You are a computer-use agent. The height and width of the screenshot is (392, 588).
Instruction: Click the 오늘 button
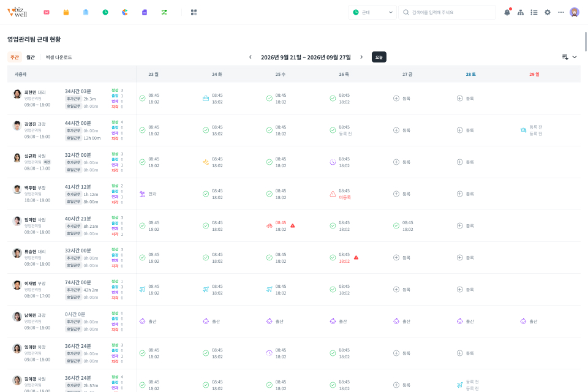[379, 57]
